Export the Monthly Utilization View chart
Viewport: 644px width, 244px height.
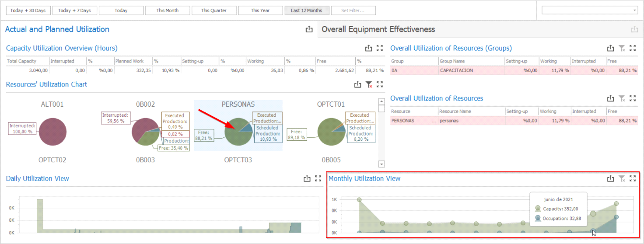coord(611,178)
